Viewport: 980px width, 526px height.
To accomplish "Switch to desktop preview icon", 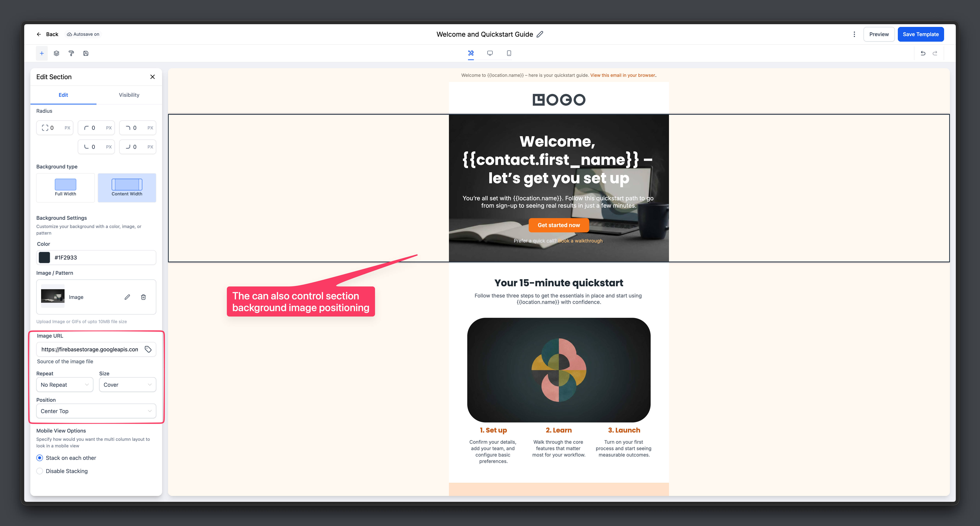I will [x=490, y=53].
